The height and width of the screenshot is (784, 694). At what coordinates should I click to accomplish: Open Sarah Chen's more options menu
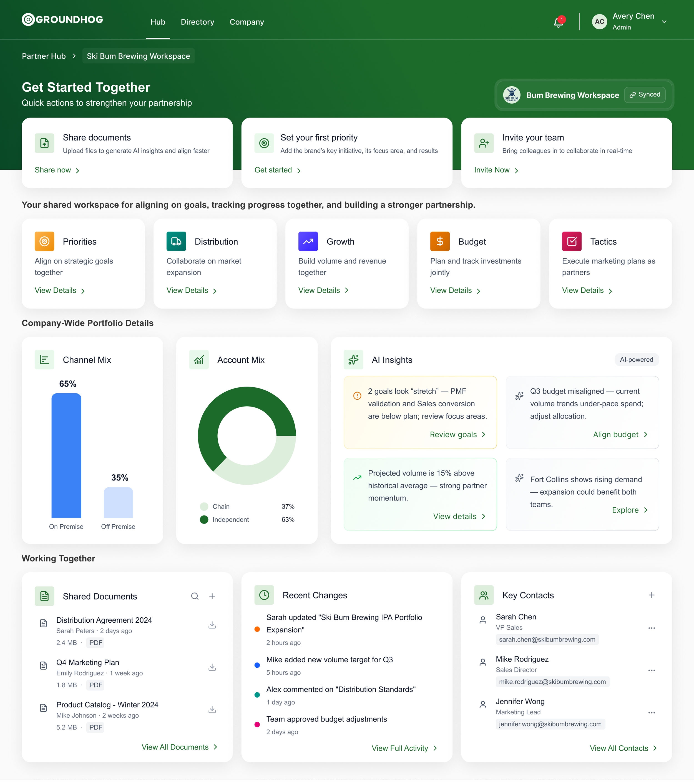[x=652, y=628]
